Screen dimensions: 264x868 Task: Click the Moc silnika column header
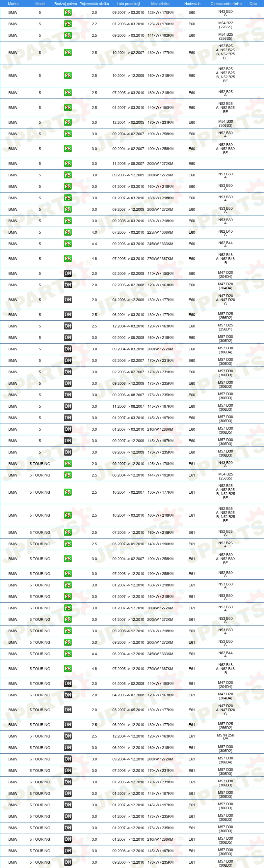(160, 4)
